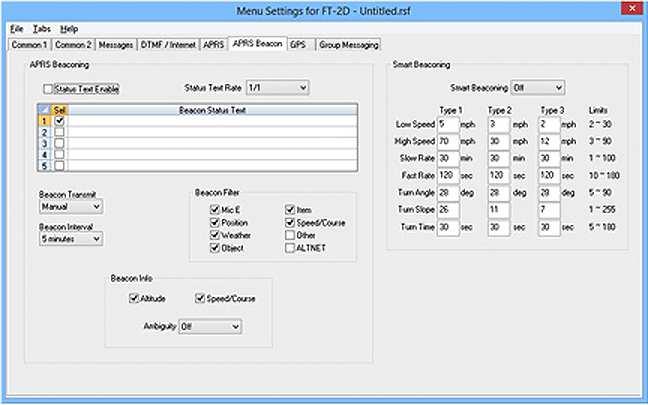Screen dimensions: 648x405
Task: Toggle the Position filter checkbox
Action: pos(214,223)
